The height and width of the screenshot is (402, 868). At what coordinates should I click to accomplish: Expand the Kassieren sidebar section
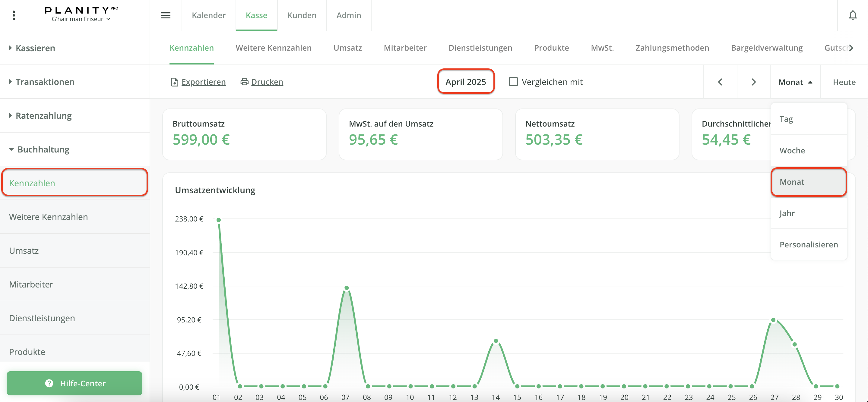coord(35,48)
